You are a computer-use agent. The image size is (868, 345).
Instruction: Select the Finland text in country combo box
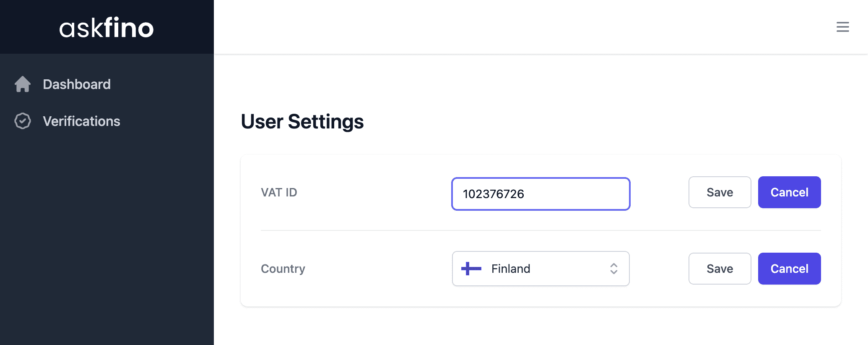point(510,269)
